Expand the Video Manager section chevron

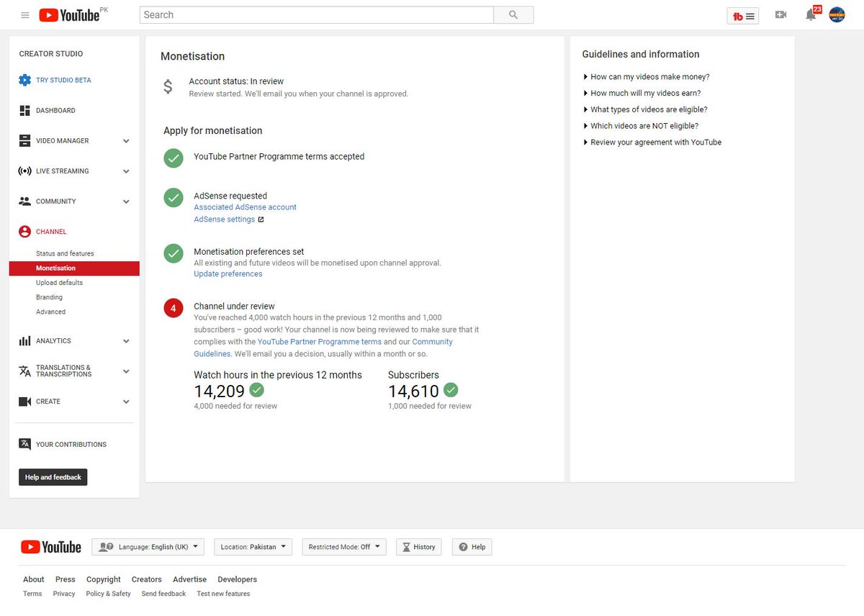pyautogui.click(x=126, y=141)
